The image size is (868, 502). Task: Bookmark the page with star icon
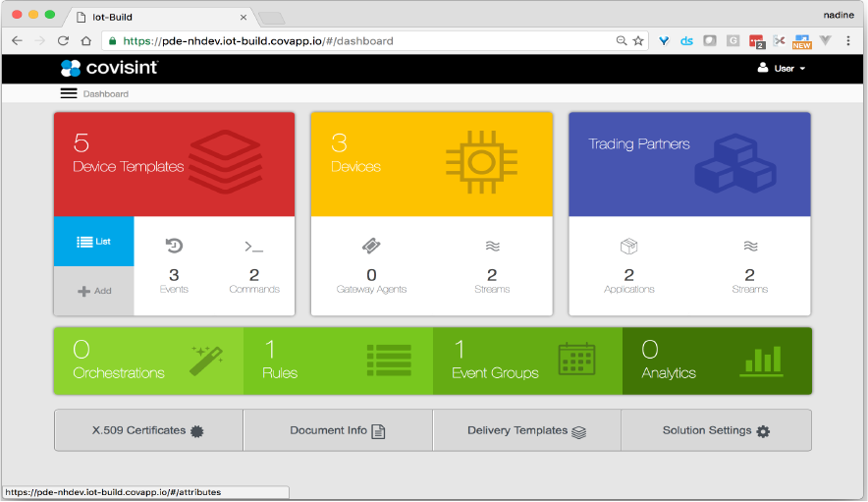point(638,41)
